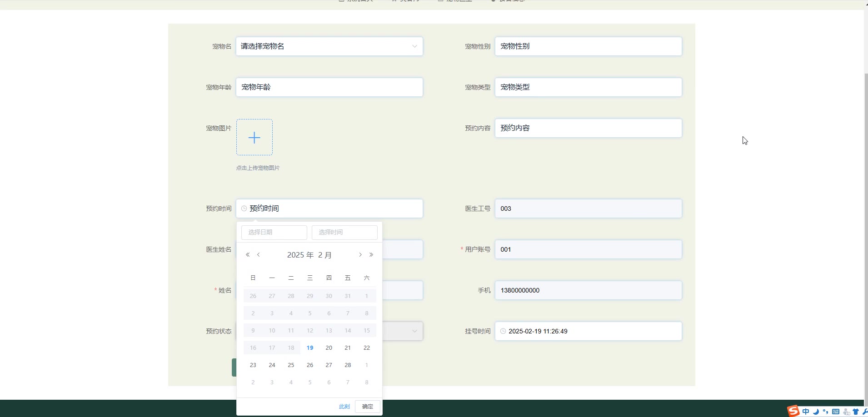Click the Sogou skin shirt icon

pyautogui.click(x=856, y=412)
